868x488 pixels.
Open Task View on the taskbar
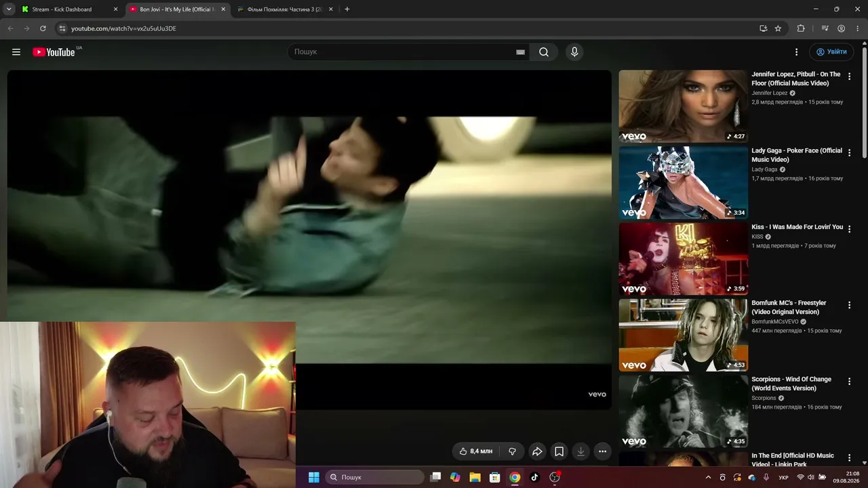[435, 477]
